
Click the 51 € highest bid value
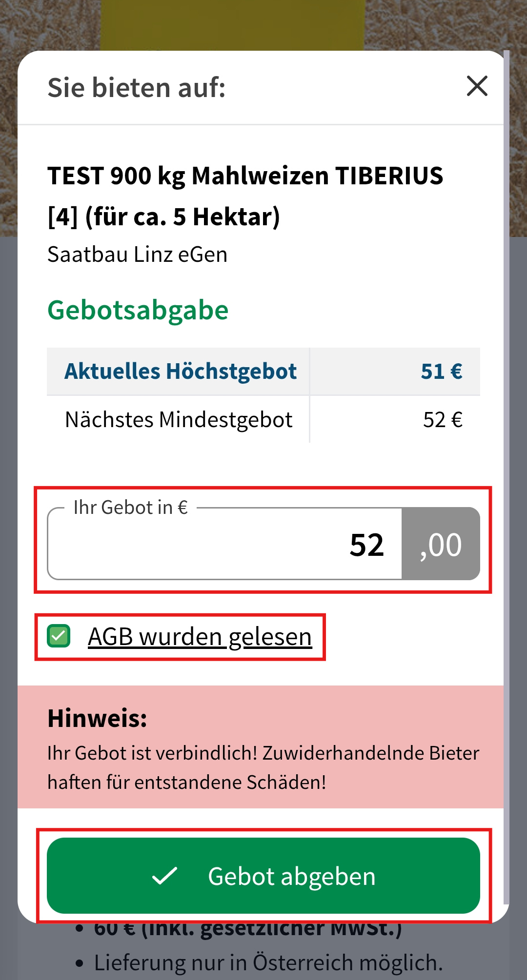[x=442, y=371]
